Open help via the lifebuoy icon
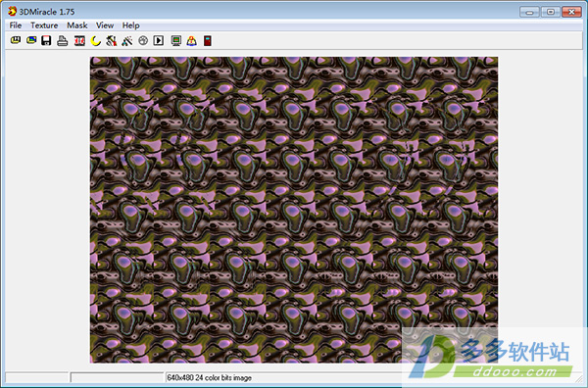The image size is (588, 388). point(192,40)
